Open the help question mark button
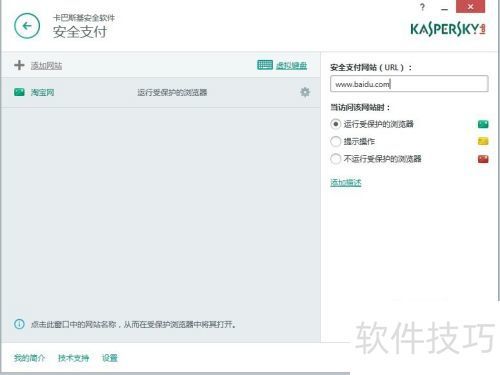The width and height of the screenshot is (500, 375). 422,7
